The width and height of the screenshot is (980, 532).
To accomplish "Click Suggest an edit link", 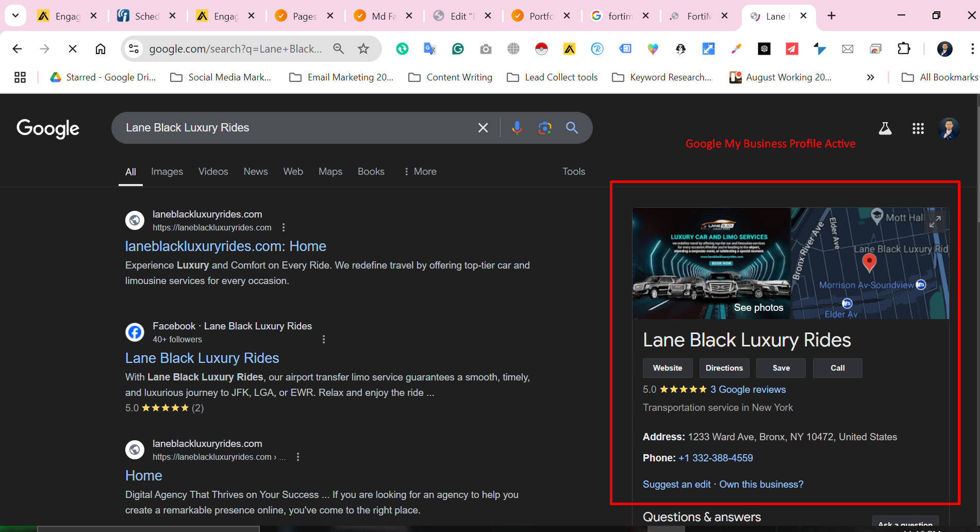I will 676,485.
